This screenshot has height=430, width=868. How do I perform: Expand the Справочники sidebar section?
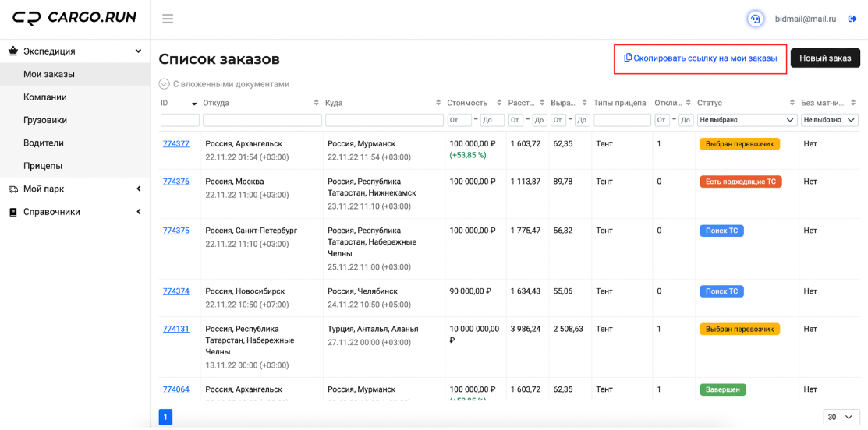tap(75, 212)
